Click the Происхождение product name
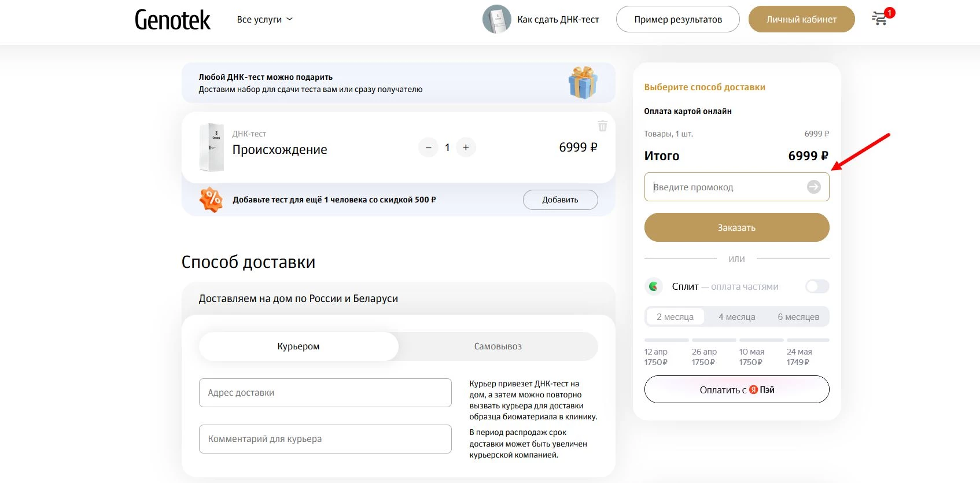The image size is (980, 483). tap(279, 150)
